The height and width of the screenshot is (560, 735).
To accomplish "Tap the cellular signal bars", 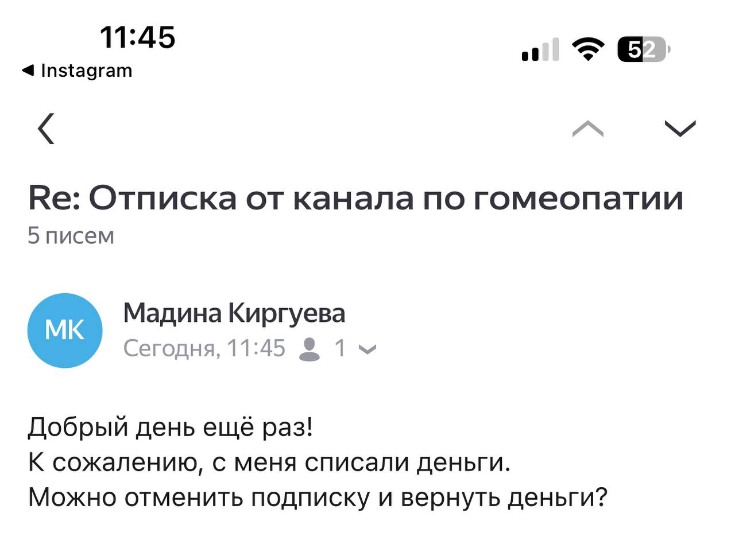I will coord(540,50).
